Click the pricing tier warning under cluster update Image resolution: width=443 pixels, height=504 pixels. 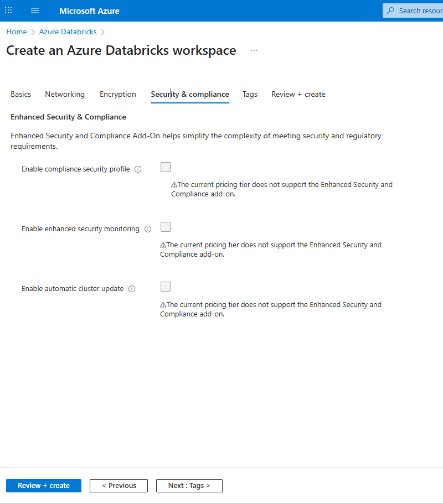271,309
